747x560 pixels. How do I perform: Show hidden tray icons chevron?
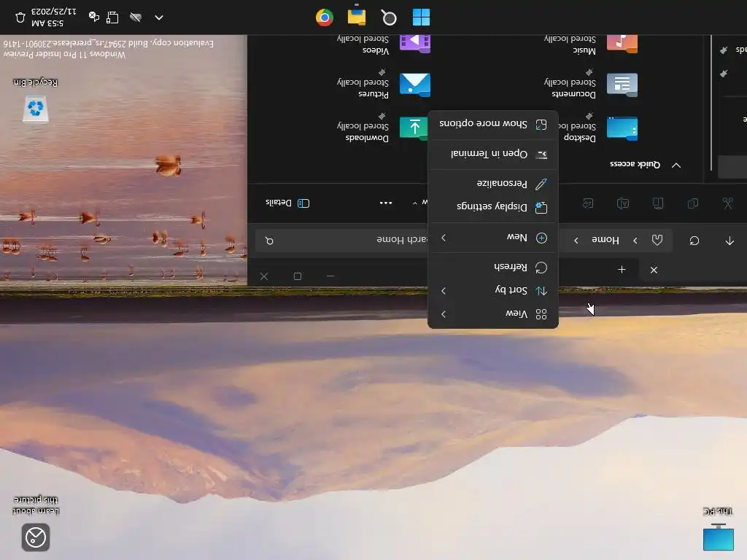pos(159,17)
